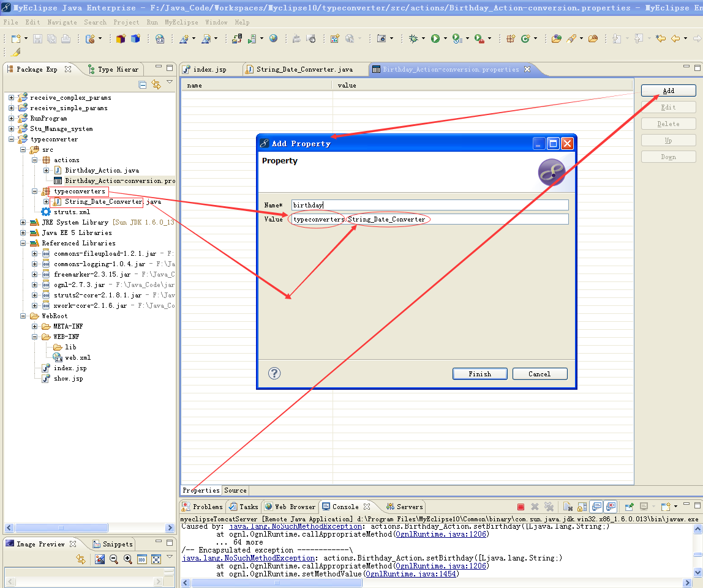
Task: Toggle Show Console on standard error change
Action: [611, 507]
